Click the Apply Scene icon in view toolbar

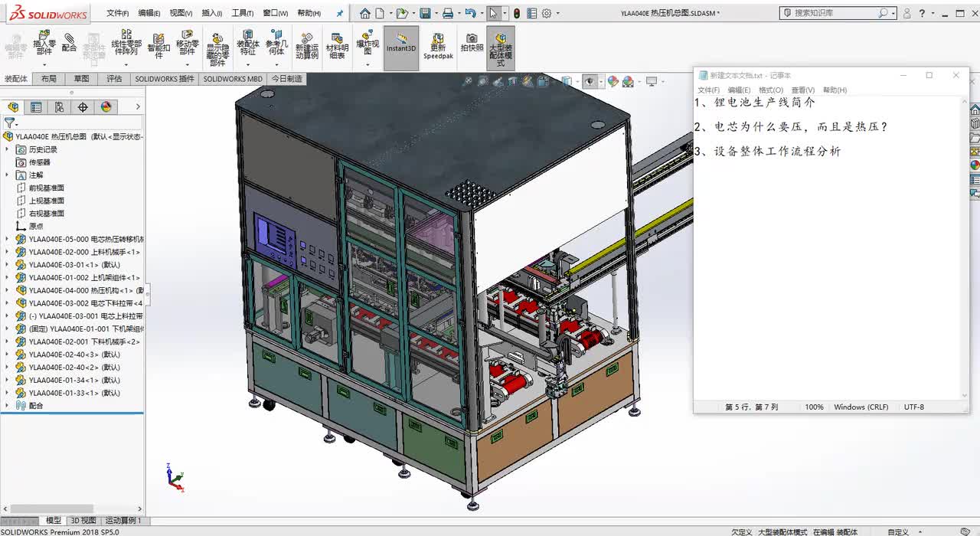click(629, 81)
